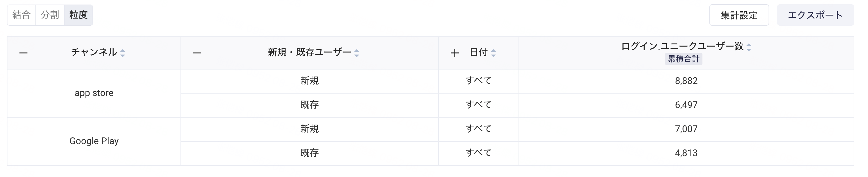The width and height of the screenshot is (868, 177).
Task: Switch to the 結合 view tab
Action: 22,15
